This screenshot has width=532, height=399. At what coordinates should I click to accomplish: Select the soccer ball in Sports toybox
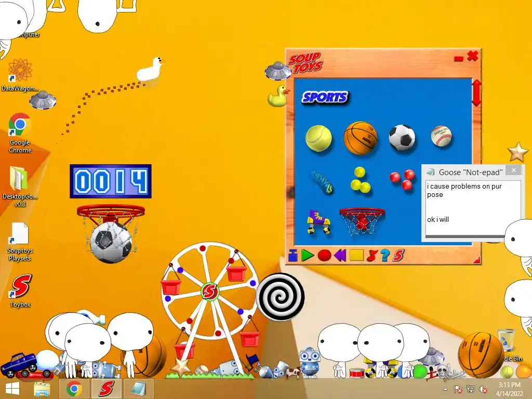pyautogui.click(x=402, y=137)
